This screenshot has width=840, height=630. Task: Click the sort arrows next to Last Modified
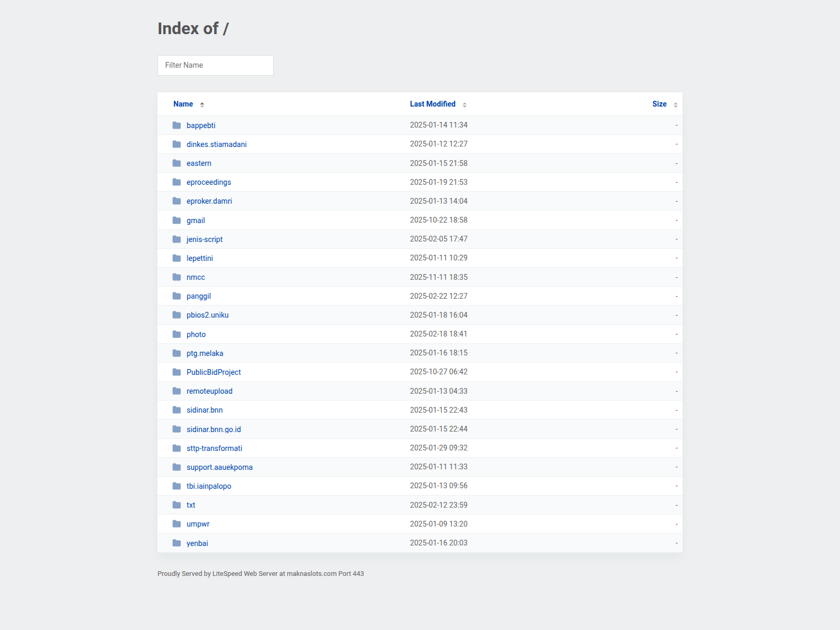point(465,105)
